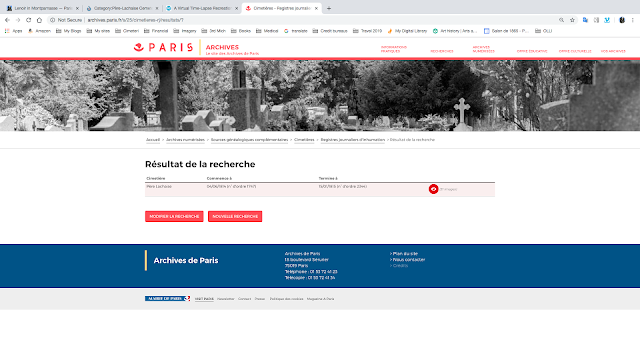Go to Accueil breadcrumb link
Screen dimensions: 640x360
coord(153,140)
